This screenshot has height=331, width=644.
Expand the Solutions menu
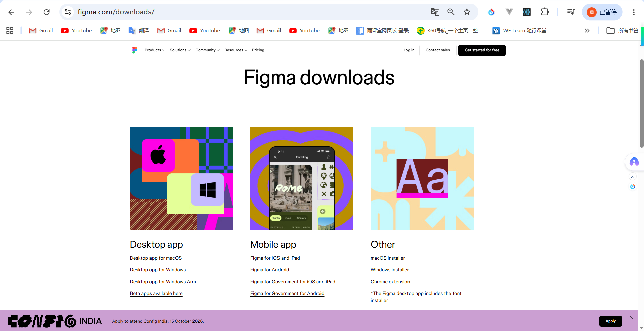[180, 50]
